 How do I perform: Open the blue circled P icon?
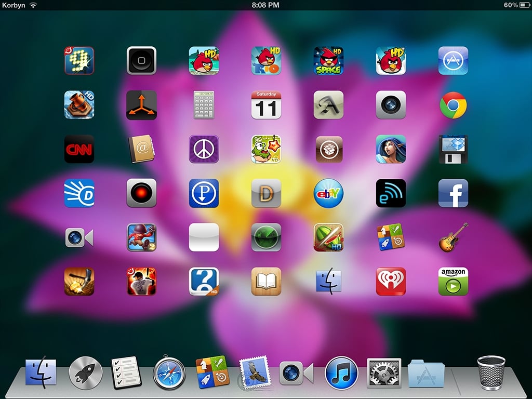click(x=204, y=193)
